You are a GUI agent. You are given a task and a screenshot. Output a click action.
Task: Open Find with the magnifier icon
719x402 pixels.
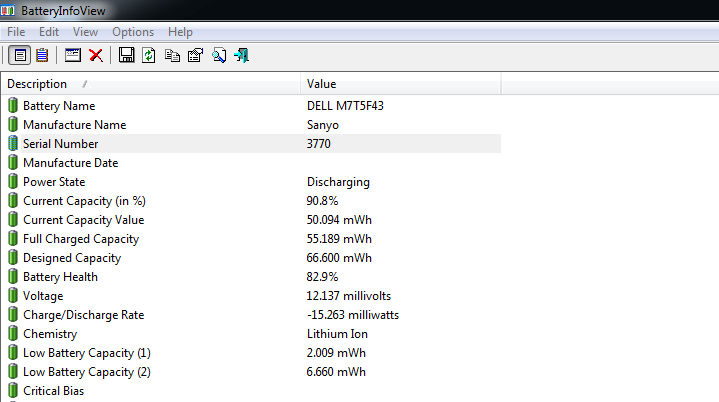pyautogui.click(x=219, y=55)
